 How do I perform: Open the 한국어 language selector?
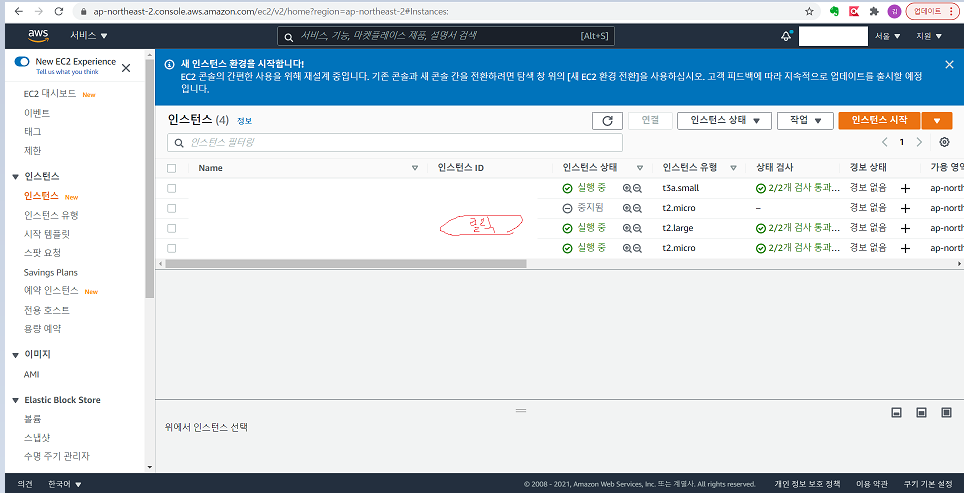tap(65, 484)
